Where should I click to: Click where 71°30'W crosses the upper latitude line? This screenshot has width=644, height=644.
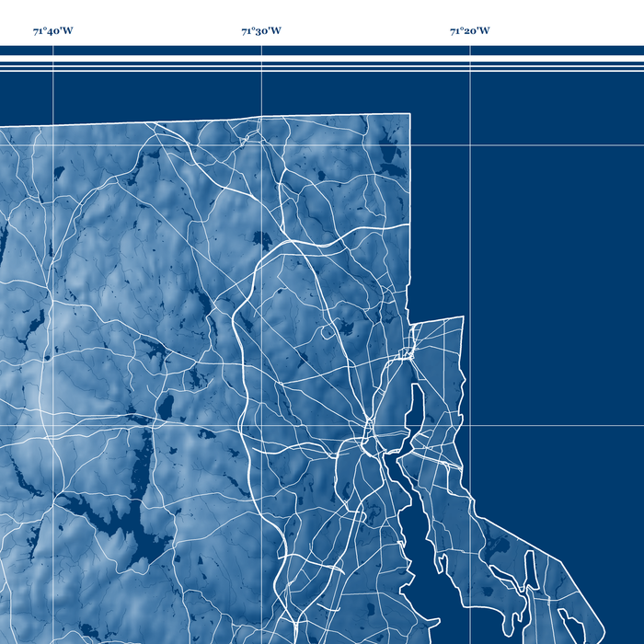point(261,144)
